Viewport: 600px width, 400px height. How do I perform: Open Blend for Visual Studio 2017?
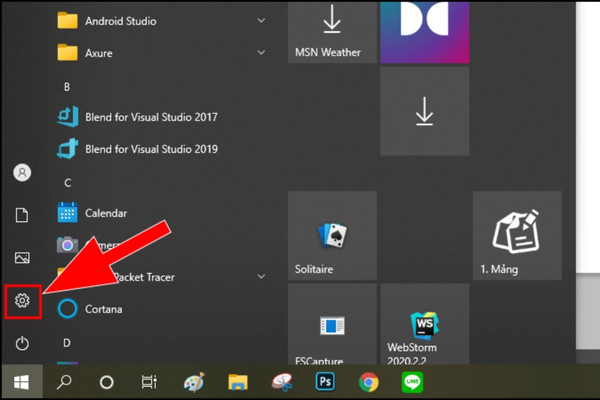(x=151, y=117)
